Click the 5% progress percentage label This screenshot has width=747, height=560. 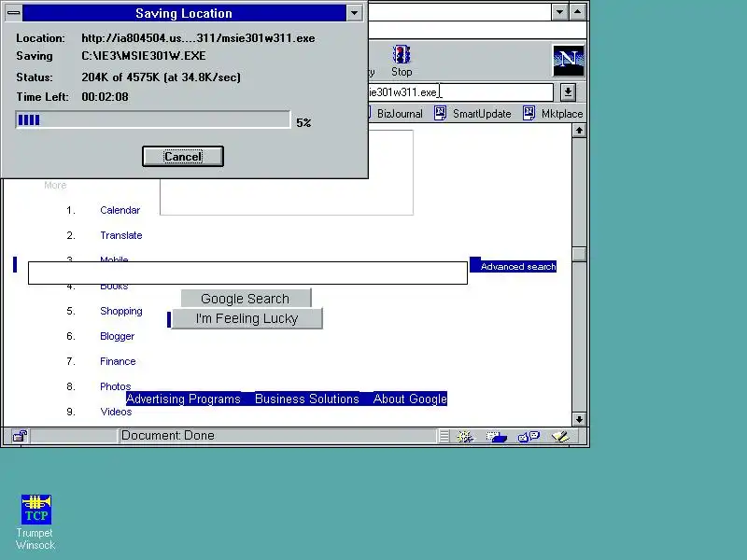303,123
